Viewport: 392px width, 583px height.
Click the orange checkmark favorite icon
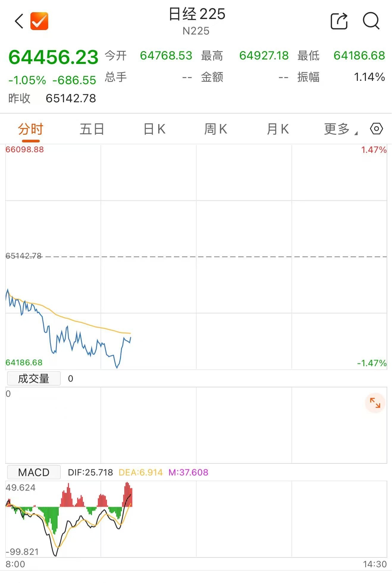coord(39,21)
